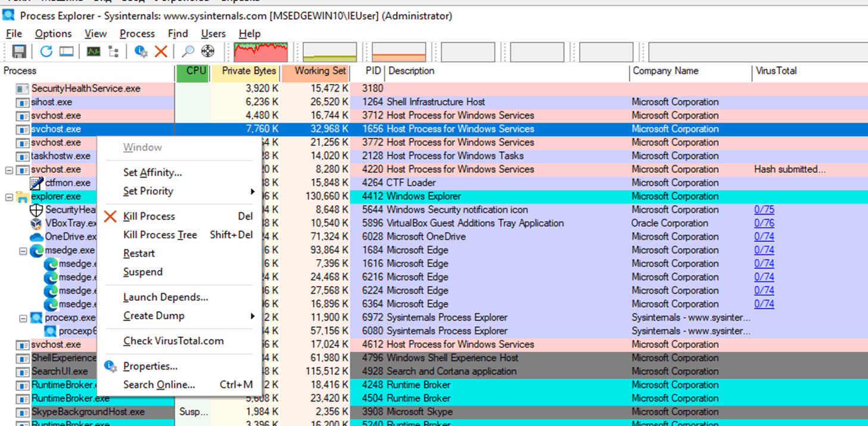Toggle the process tree view toolbar icon
The width and height of the screenshot is (868, 426).
tap(113, 51)
